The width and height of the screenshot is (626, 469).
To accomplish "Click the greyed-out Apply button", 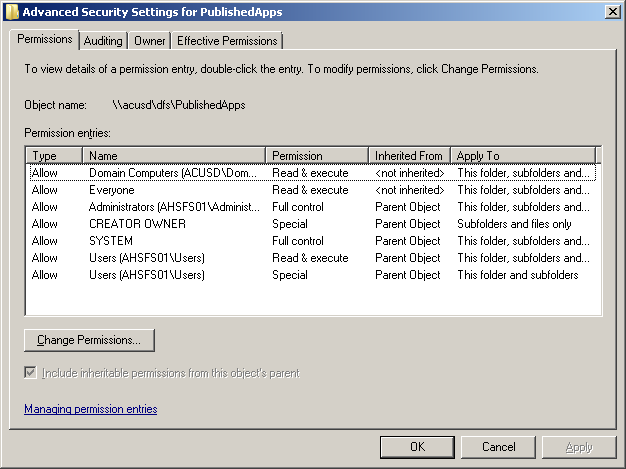I will [x=579, y=447].
